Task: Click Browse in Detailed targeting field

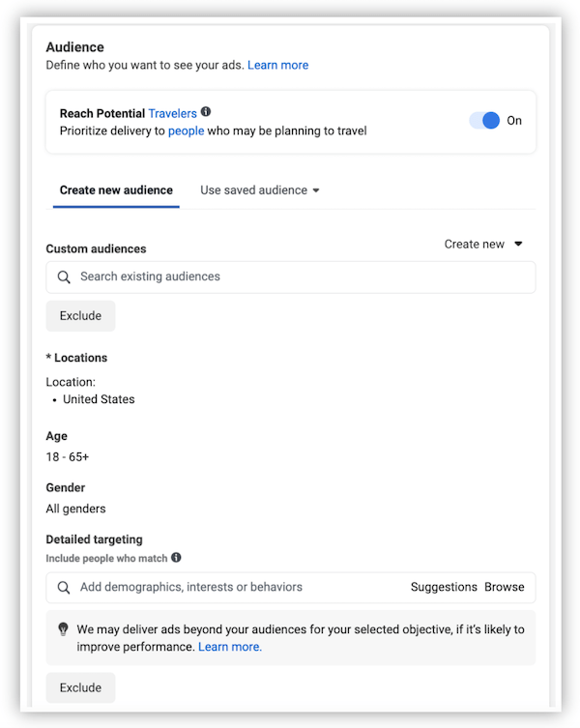Action: pyautogui.click(x=505, y=587)
